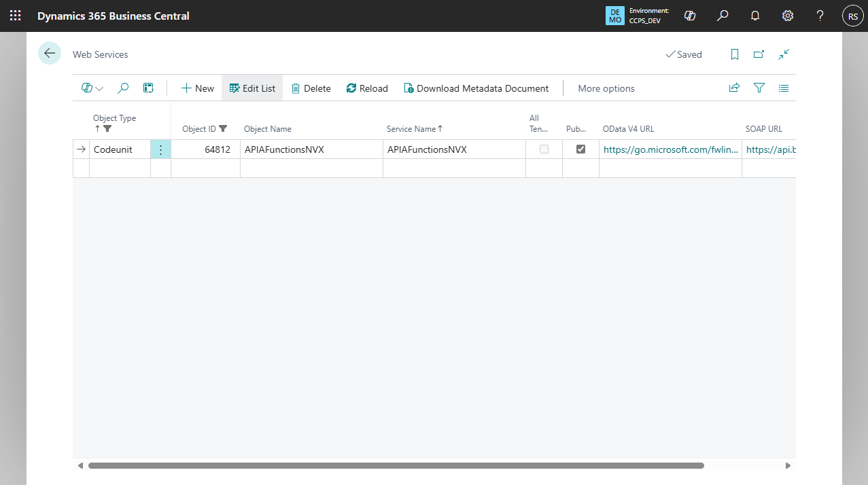
Task: Search the list with toolbar magnifier
Action: click(123, 88)
